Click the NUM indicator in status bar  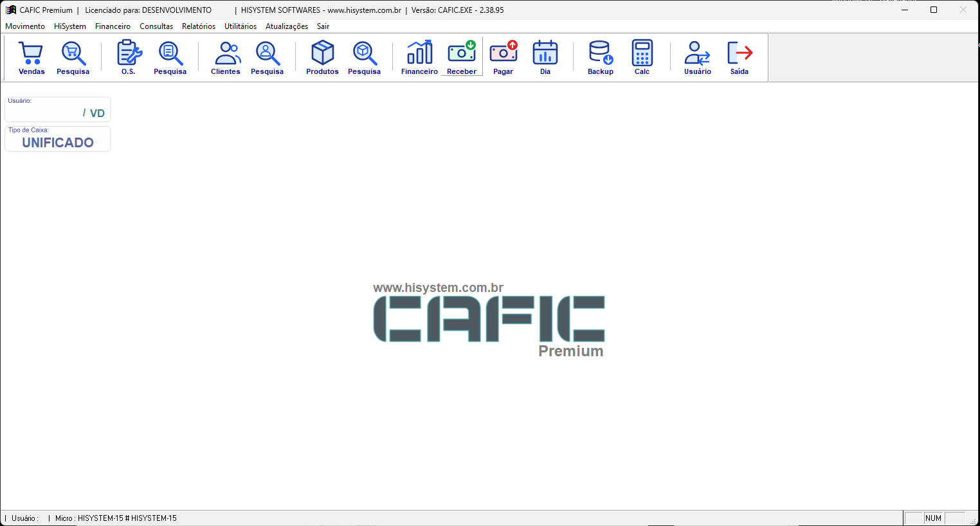tap(934, 518)
